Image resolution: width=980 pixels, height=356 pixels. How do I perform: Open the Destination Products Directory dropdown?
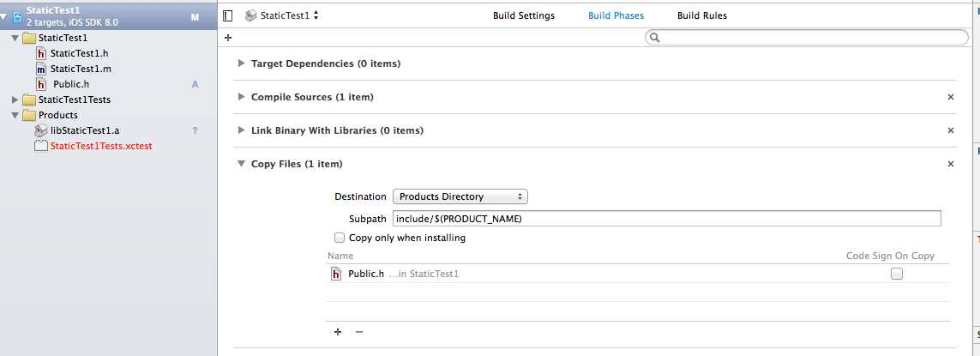pos(460,196)
